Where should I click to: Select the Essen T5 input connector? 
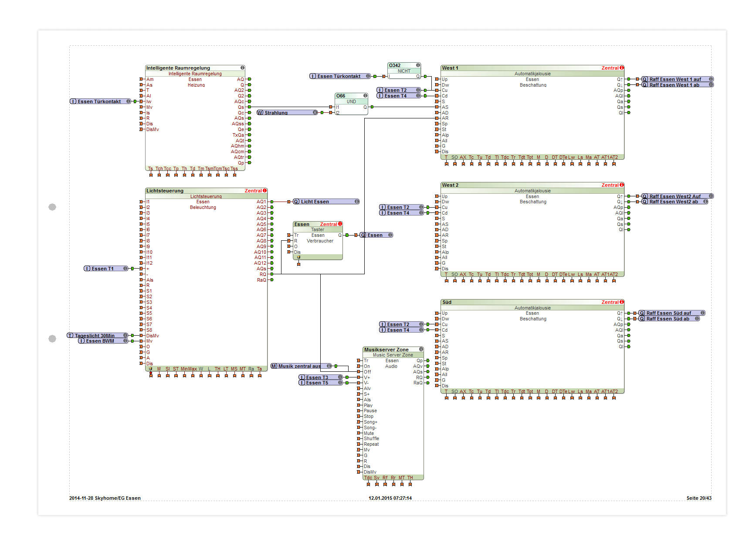(320, 383)
